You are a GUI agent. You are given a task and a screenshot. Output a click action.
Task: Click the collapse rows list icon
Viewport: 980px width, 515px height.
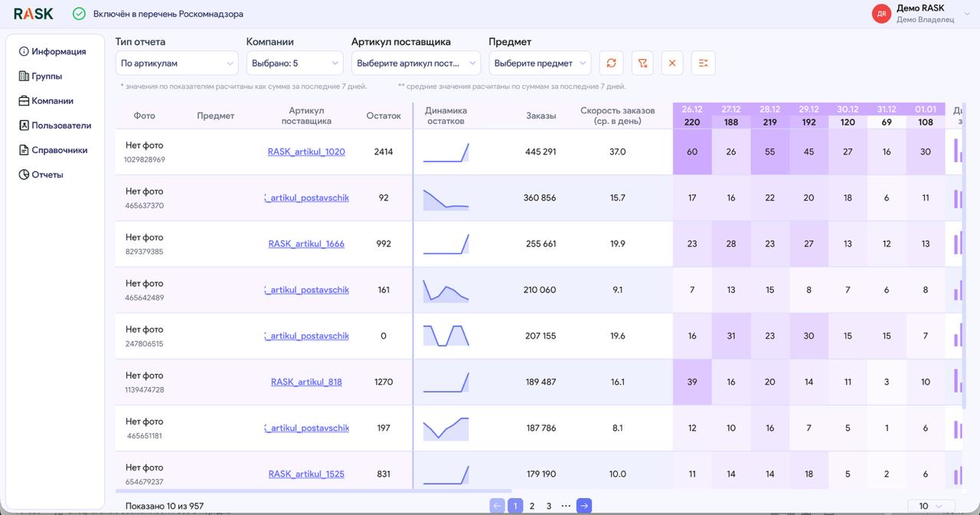pos(703,64)
